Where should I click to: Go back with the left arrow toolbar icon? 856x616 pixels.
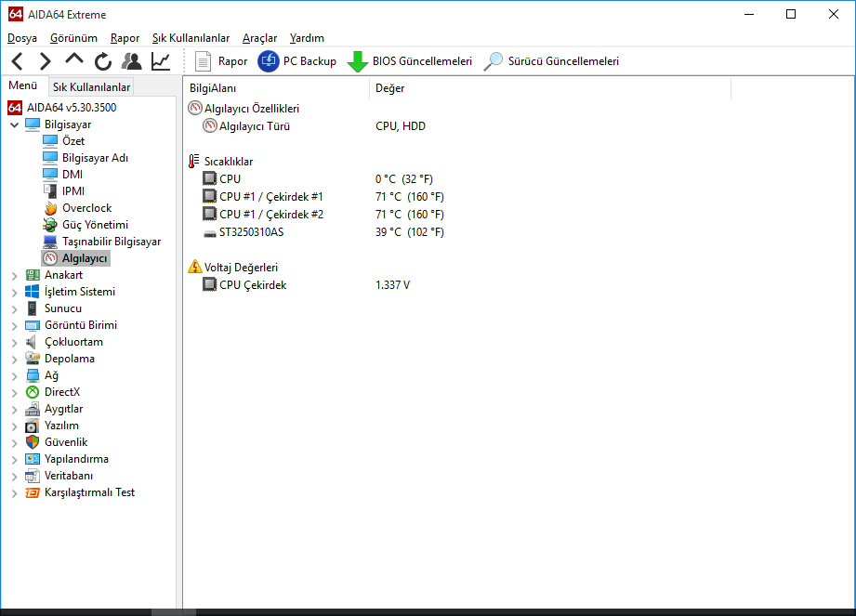[x=18, y=61]
